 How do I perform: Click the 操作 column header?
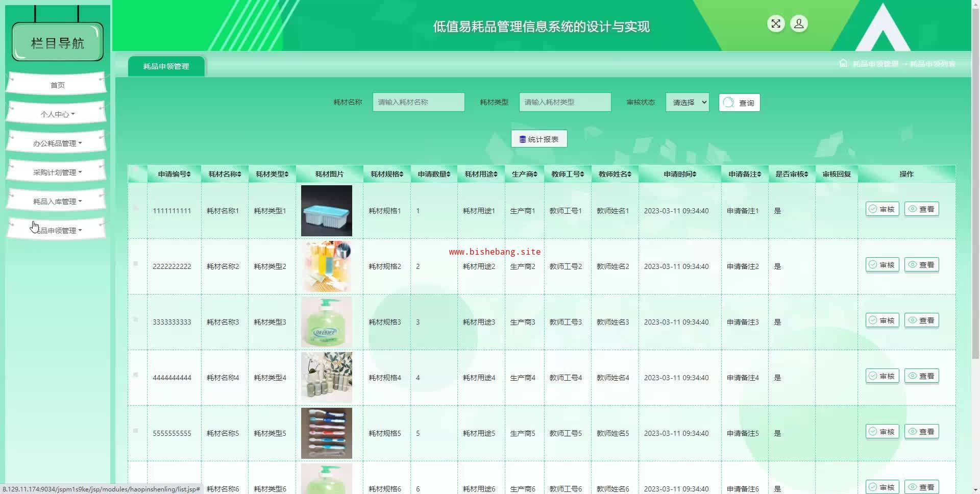(x=906, y=174)
